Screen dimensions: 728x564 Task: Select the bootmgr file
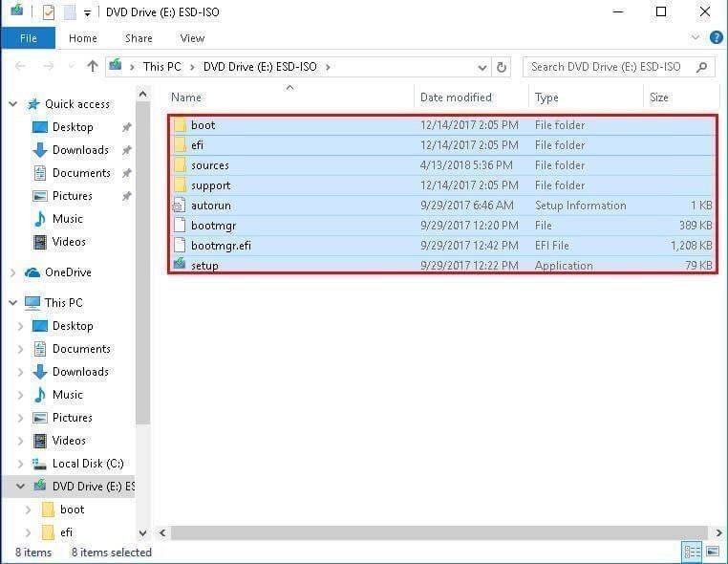coord(442,225)
